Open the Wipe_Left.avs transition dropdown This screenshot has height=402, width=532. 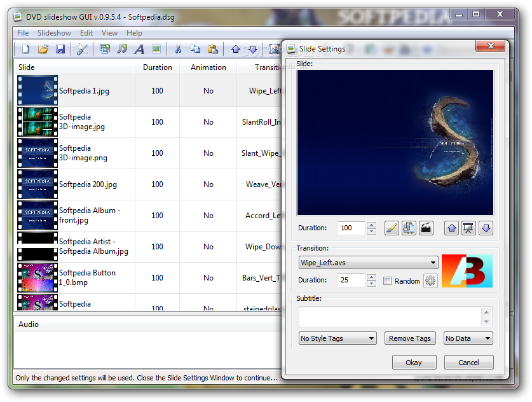368,263
